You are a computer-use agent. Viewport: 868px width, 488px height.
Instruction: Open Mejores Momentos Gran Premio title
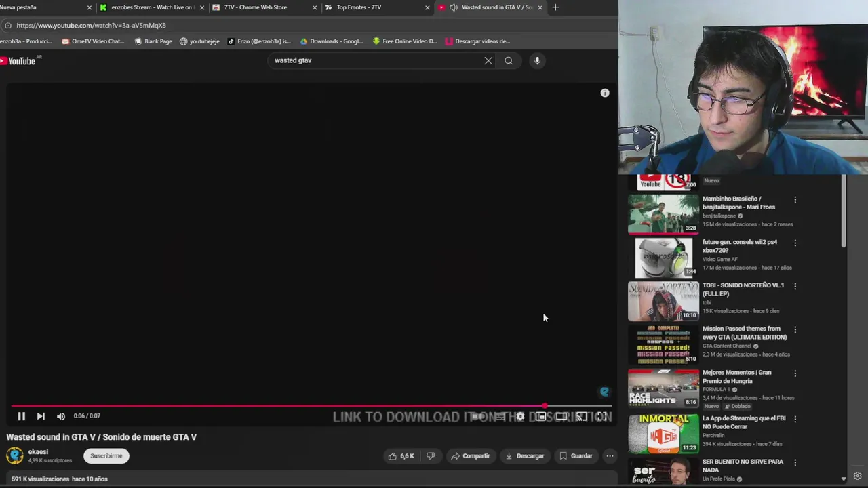736,377
